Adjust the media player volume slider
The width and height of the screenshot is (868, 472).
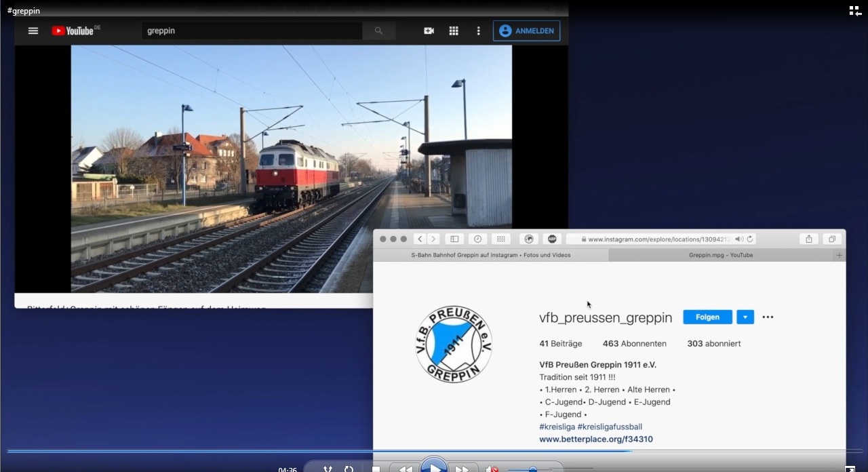(533, 469)
